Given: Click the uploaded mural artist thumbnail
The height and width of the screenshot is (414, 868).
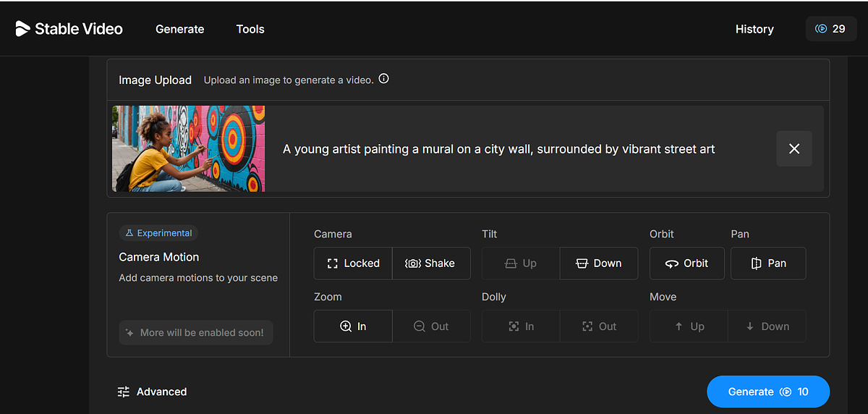Looking at the screenshot, I should pos(189,148).
